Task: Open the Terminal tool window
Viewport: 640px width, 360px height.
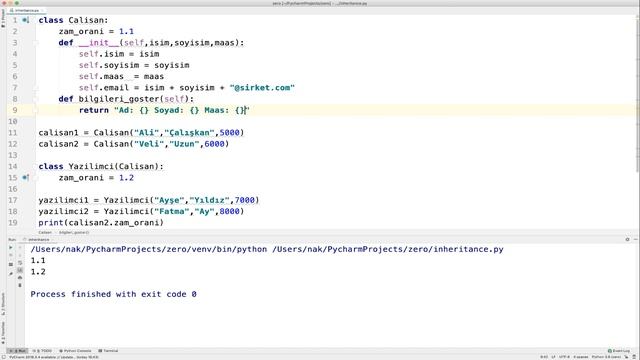Action: click(x=108, y=351)
